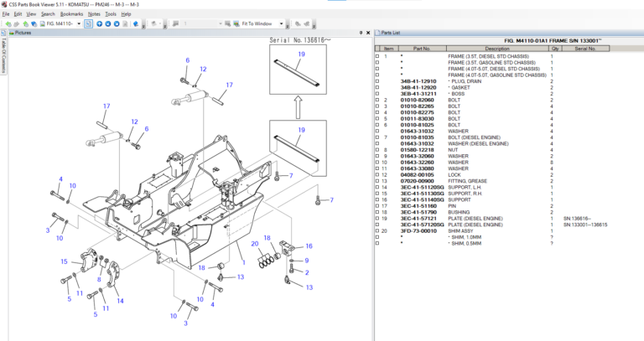The height and width of the screenshot is (341, 644).
Task: Click the Description column header
Action: click(496, 49)
